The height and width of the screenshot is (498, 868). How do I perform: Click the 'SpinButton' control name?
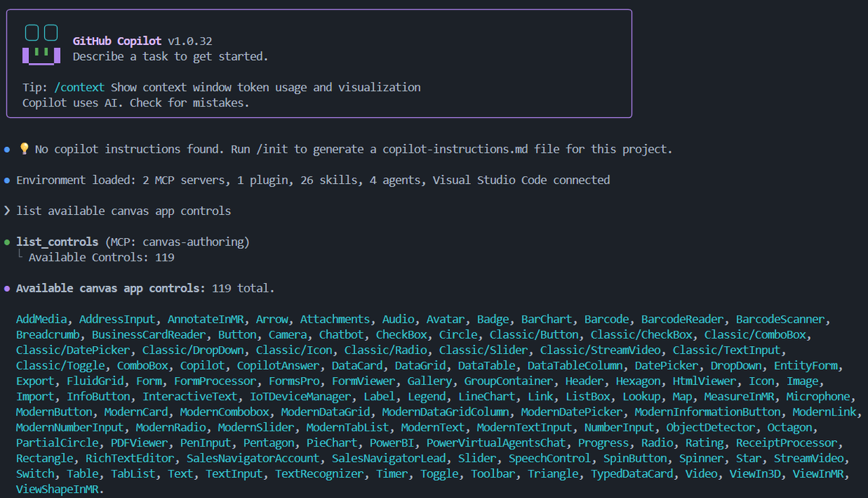pos(635,458)
